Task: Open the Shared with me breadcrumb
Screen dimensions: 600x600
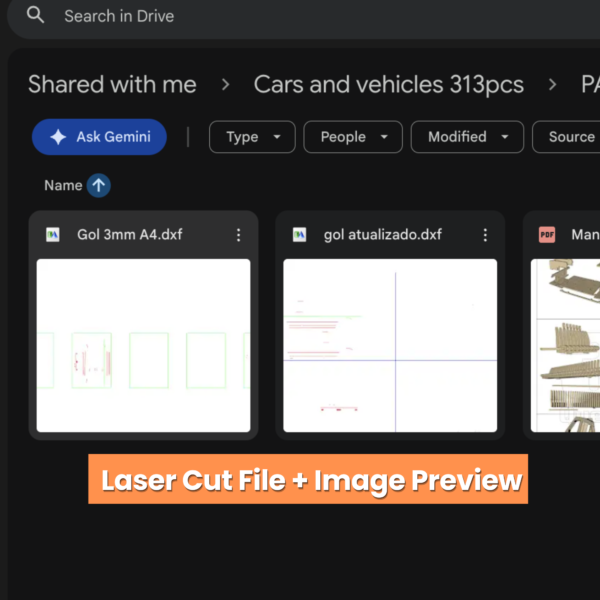Action: 112,85
